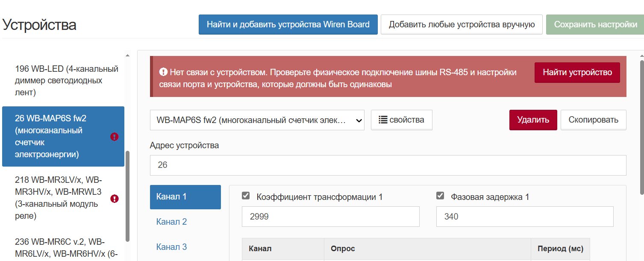Image resolution: width=644 pixels, height=261 pixels.
Task: Click warning icon in red alert banner
Action: (163, 72)
